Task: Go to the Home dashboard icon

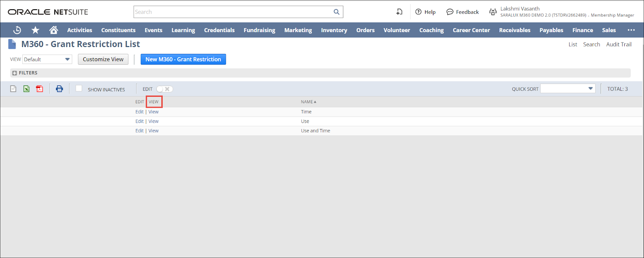Action: pos(54,30)
